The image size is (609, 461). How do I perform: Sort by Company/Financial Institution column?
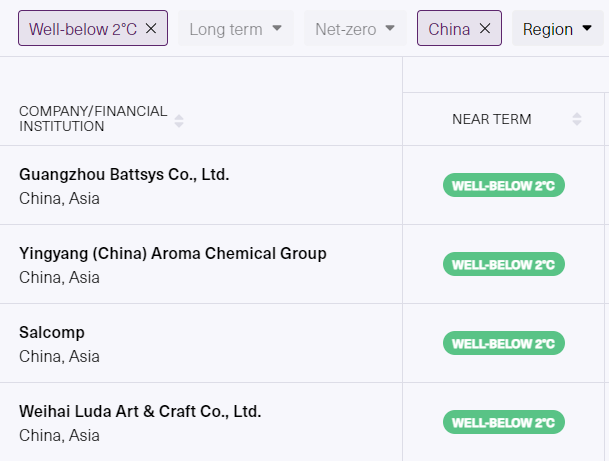(179, 120)
